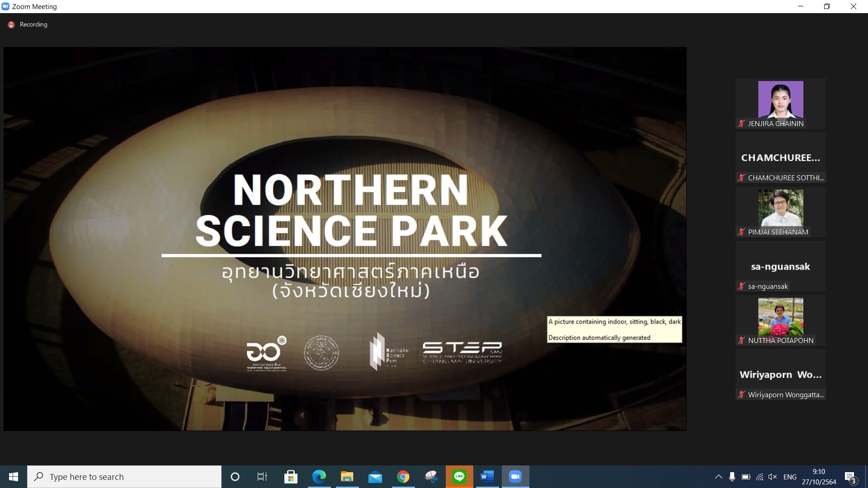Screen dimensions: 868x488
Task: Click muted mic icon beside sa-nguansak name
Action: (x=741, y=286)
